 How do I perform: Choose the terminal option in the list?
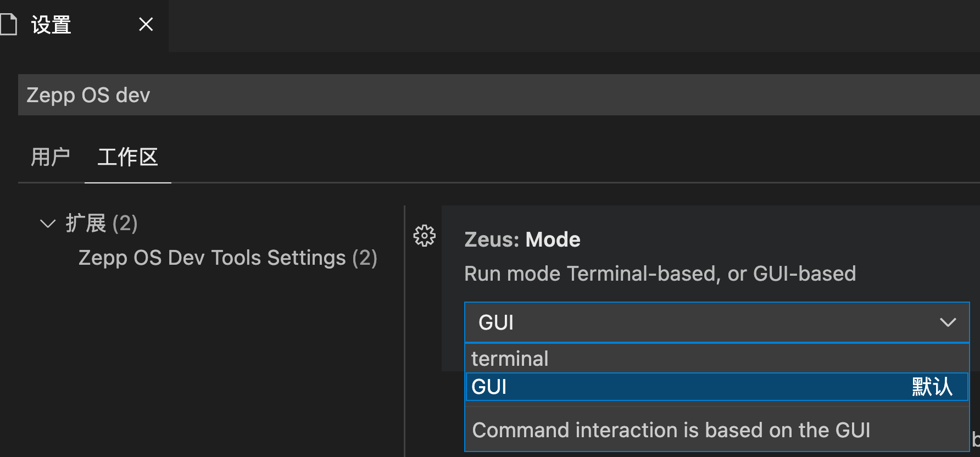click(510, 359)
